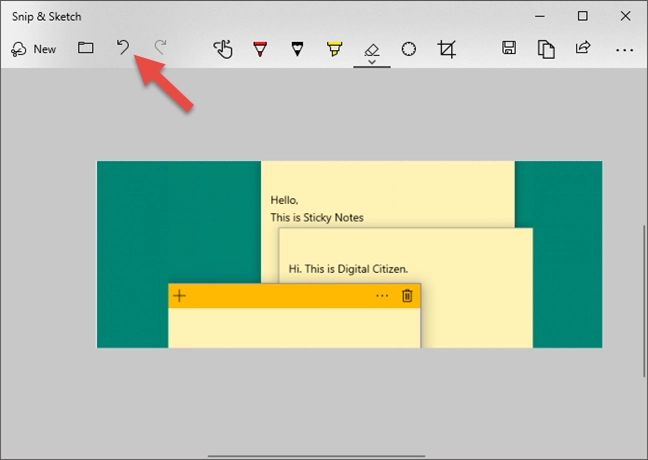Click the 'Hello,' text line
The image size is (648, 460).
pos(284,200)
